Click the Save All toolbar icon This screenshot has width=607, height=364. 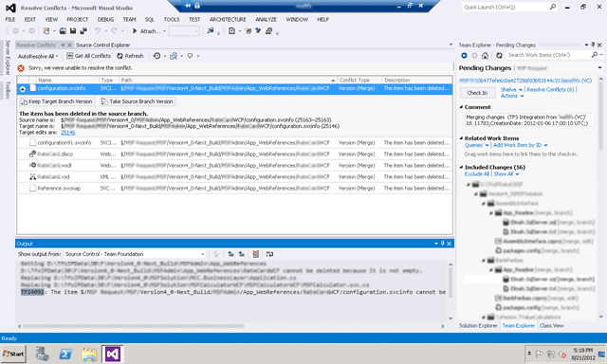tap(83, 31)
